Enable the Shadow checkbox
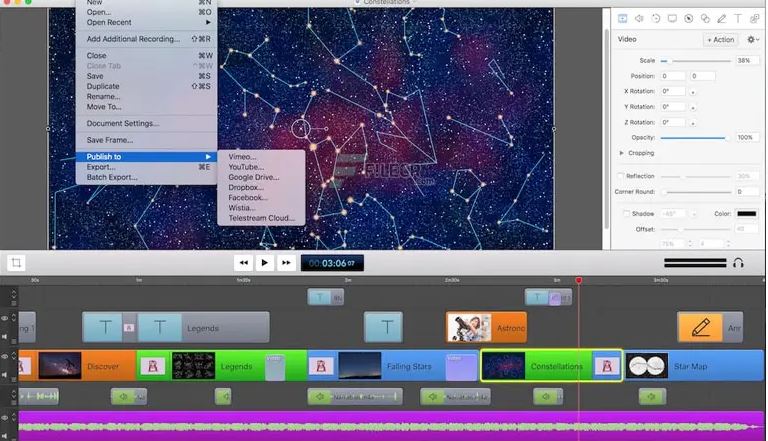 tap(626, 214)
